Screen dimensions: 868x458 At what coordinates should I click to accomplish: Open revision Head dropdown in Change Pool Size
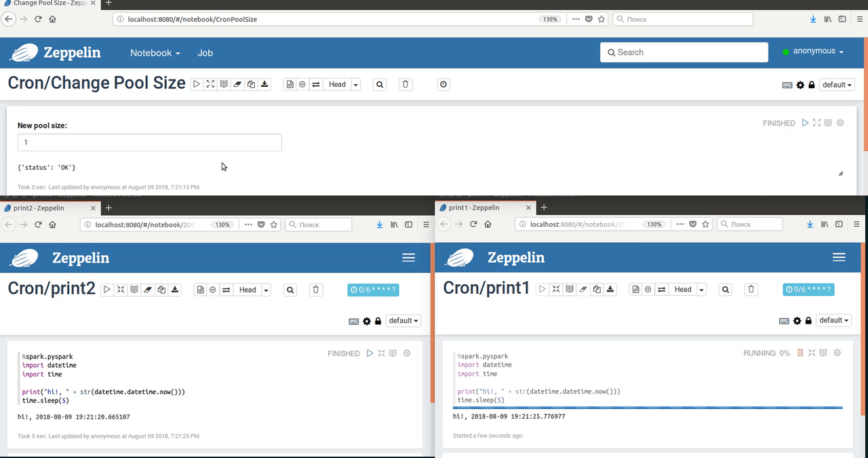tap(341, 85)
